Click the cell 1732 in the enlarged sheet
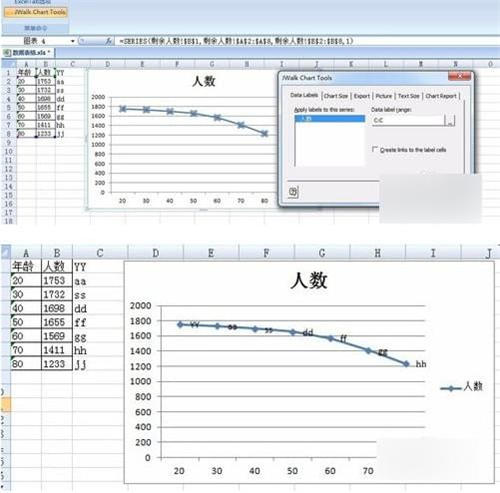This screenshot has height=493, width=500. 57,295
